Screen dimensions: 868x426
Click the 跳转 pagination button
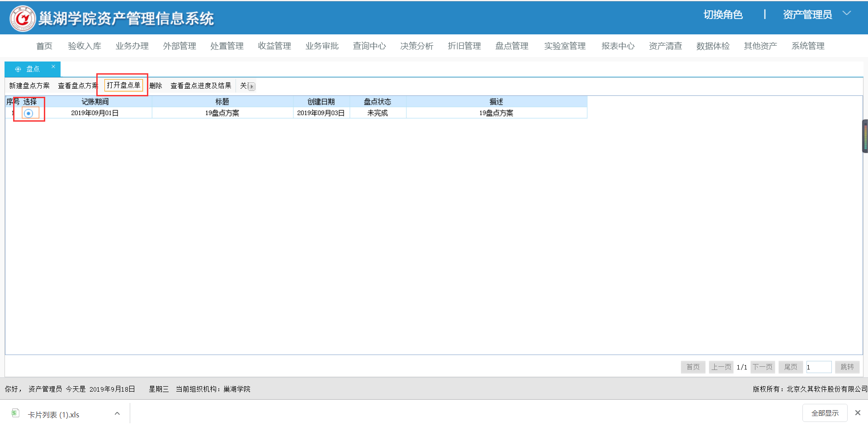click(x=847, y=367)
